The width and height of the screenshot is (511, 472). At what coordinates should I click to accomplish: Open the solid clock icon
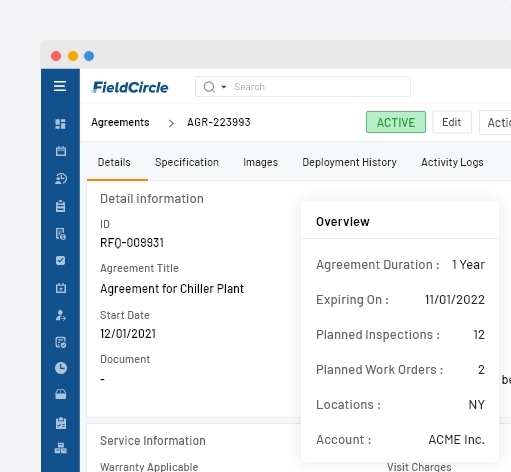click(x=61, y=368)
